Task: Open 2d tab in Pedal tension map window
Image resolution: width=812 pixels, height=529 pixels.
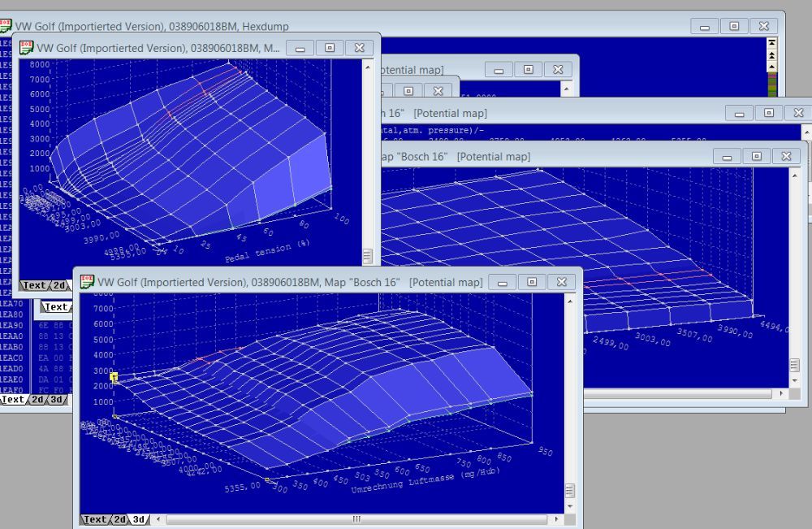Action: (59, 285)
